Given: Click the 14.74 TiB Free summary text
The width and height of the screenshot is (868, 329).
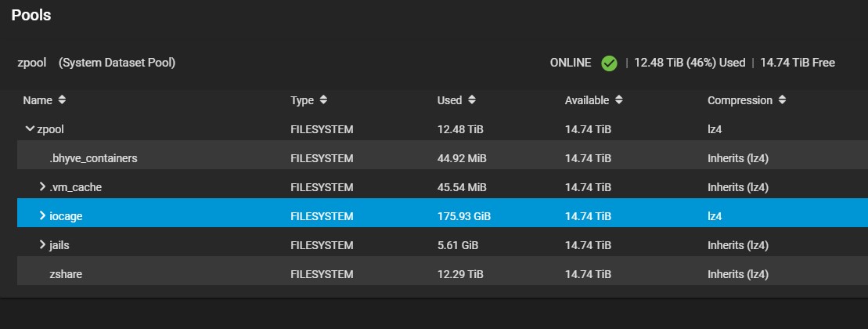Looking at the screenshot, I should [x=798, y=63].
